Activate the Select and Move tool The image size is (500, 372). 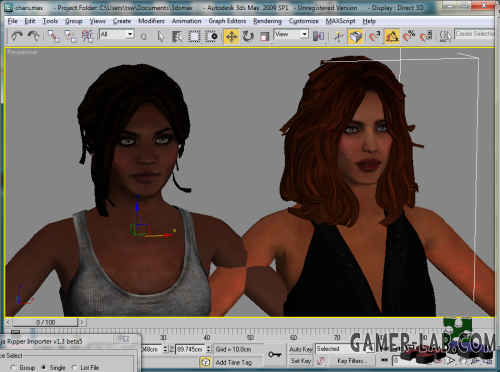pyautogui.click(x=231, y=36)
